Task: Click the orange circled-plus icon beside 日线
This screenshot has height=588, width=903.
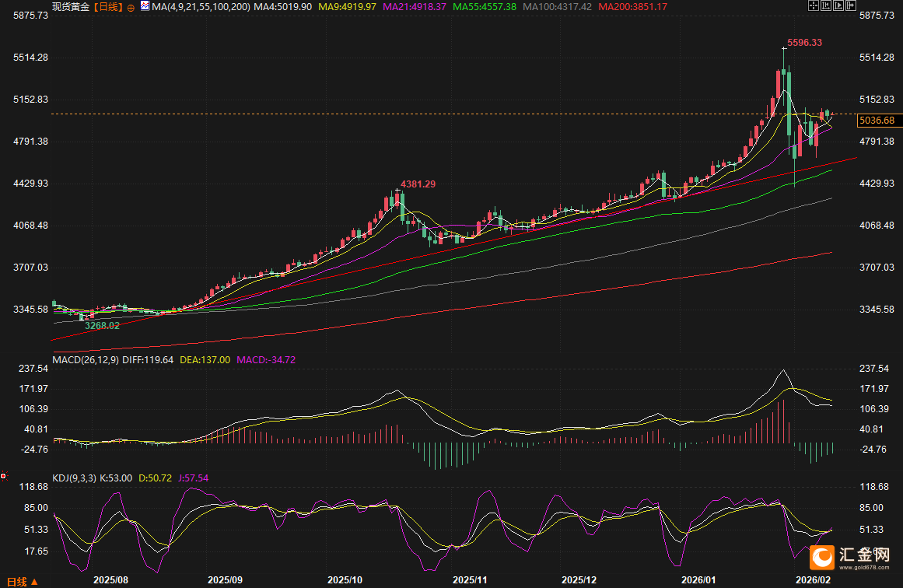Action: pos(130,6)
